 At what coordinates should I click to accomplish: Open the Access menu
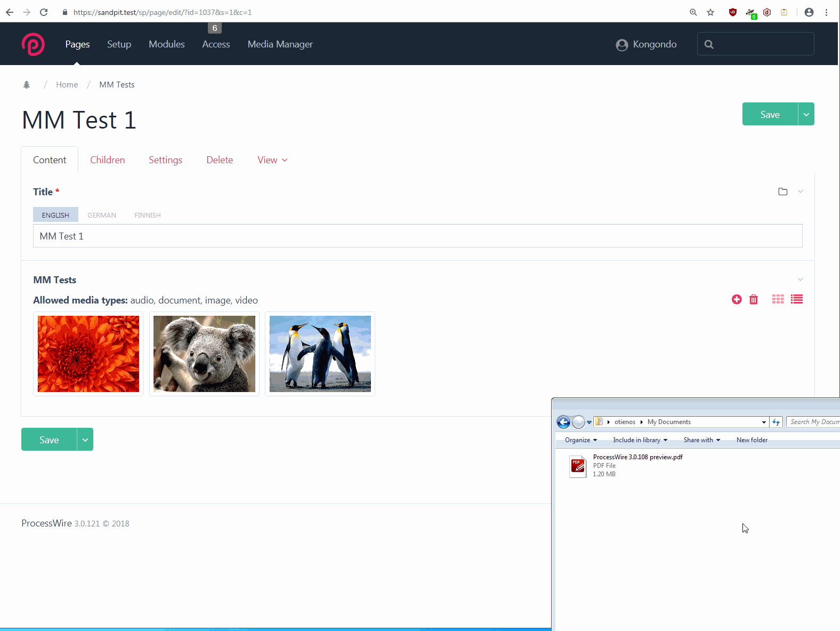(216, 44)
